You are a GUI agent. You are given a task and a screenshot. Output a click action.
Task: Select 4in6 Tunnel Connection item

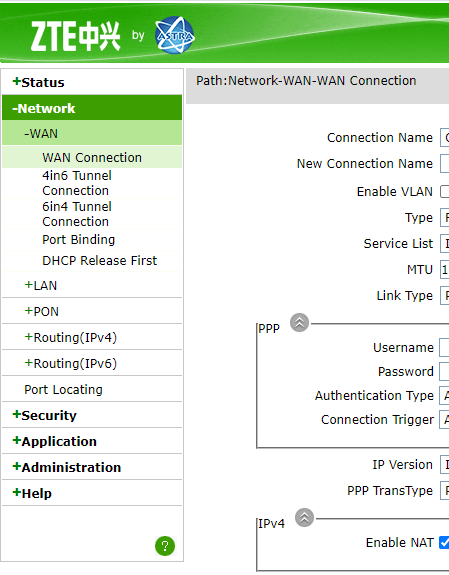(77, 183)
